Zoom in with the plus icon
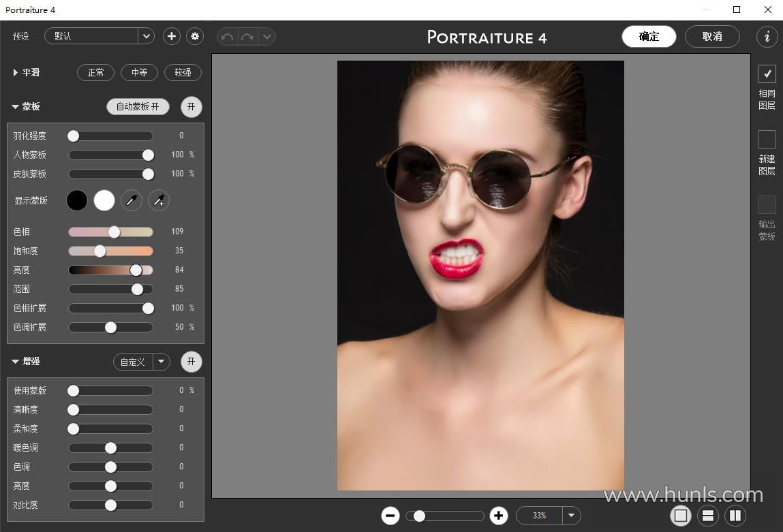The image size is (783, 532). pyautogui.click(x=499, y=516)
